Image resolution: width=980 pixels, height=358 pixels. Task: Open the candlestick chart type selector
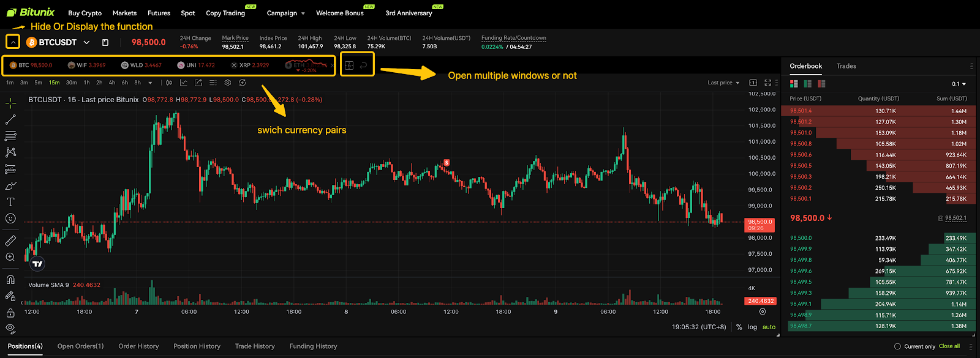[169, 83]
